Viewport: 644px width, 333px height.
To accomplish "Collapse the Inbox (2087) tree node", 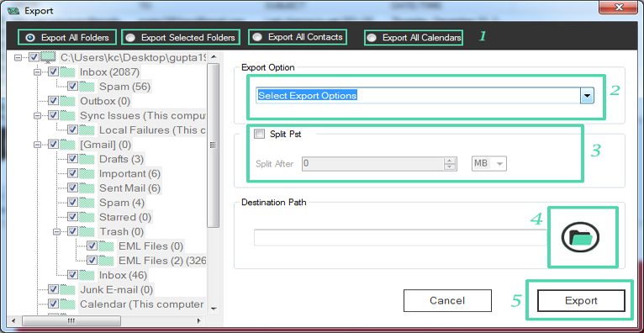I will (x=37, y=72).
